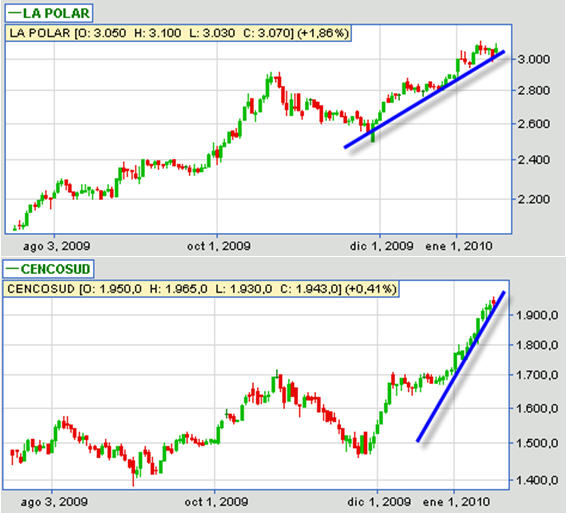567x514 pixels.
Task: Select the LA POLAR OHLC info box
Action: 179,33
